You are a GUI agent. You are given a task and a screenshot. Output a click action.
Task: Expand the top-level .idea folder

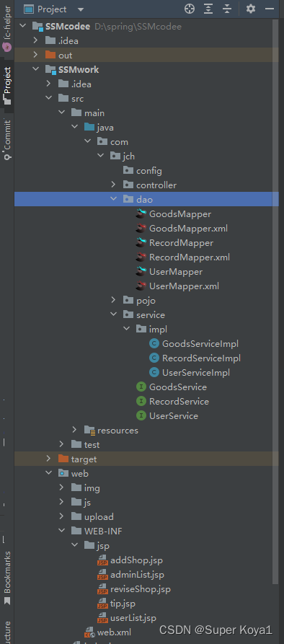pos(36,40)
